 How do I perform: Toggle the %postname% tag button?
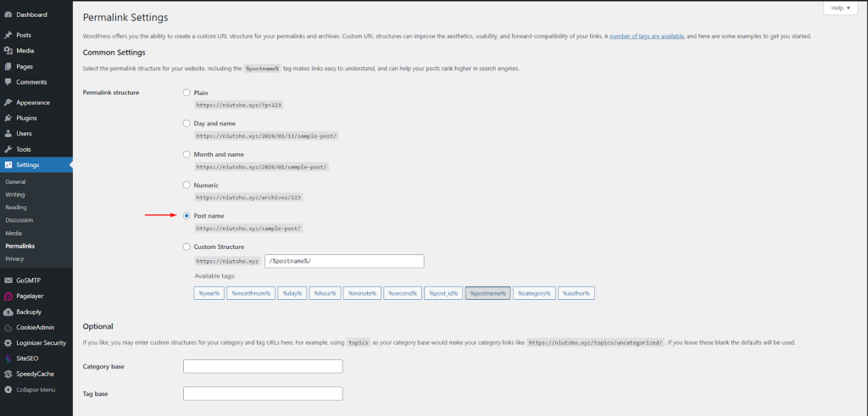click(x=487, y=293)
